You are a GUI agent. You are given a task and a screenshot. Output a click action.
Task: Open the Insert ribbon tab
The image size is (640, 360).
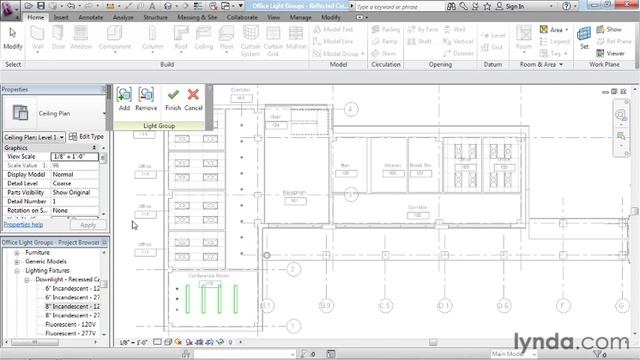pyautogui.click(x=61, y=18)
